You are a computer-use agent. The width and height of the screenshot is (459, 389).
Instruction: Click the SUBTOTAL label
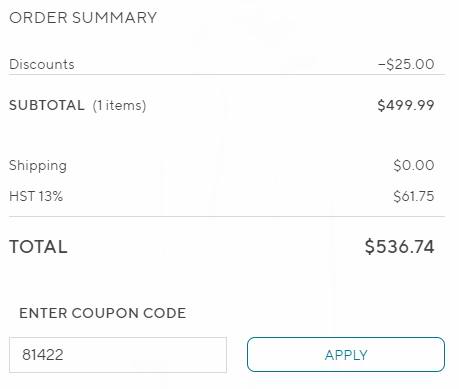point(47,105)
